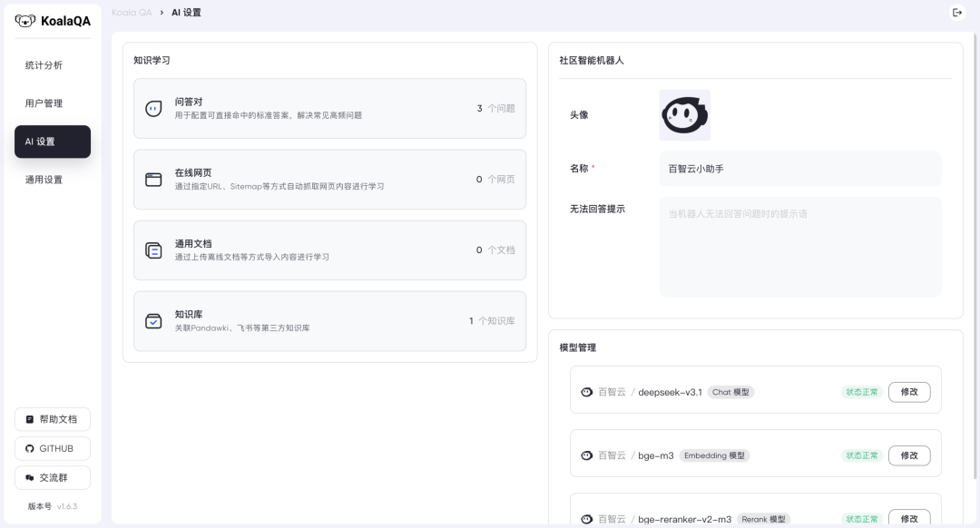Click 修改 for the bge-m3 embedding model
980x528 pixels.
coord(908,455)
